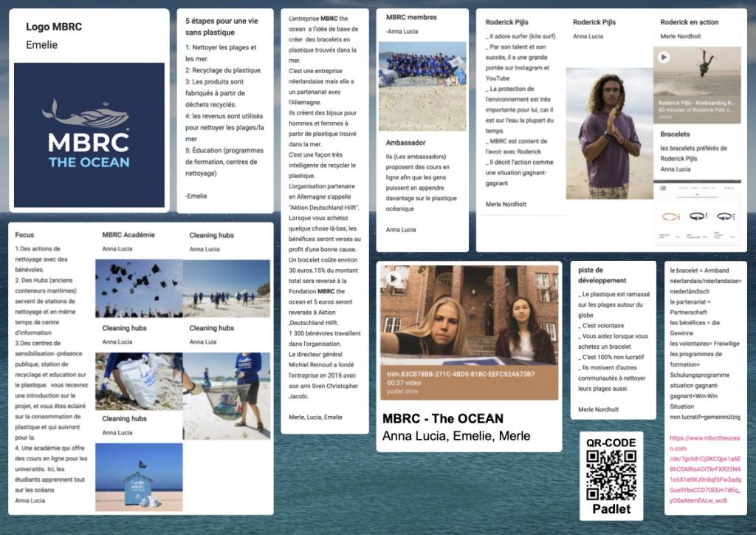Click the "MBRC membres" post title

tap(411, 18)
